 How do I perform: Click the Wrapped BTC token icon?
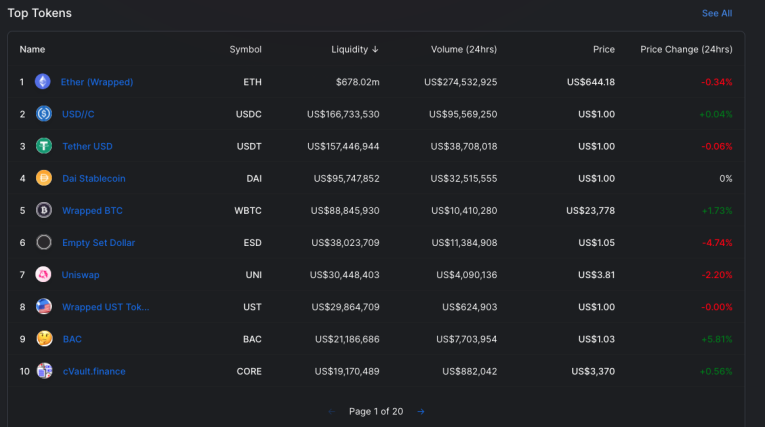pyautogui.click(x=44, y=210)
